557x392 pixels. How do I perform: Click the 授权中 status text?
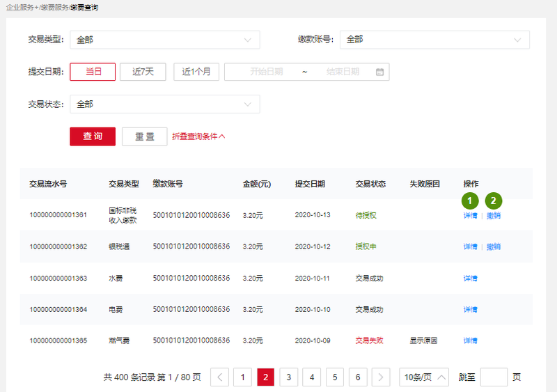(366, 246)
